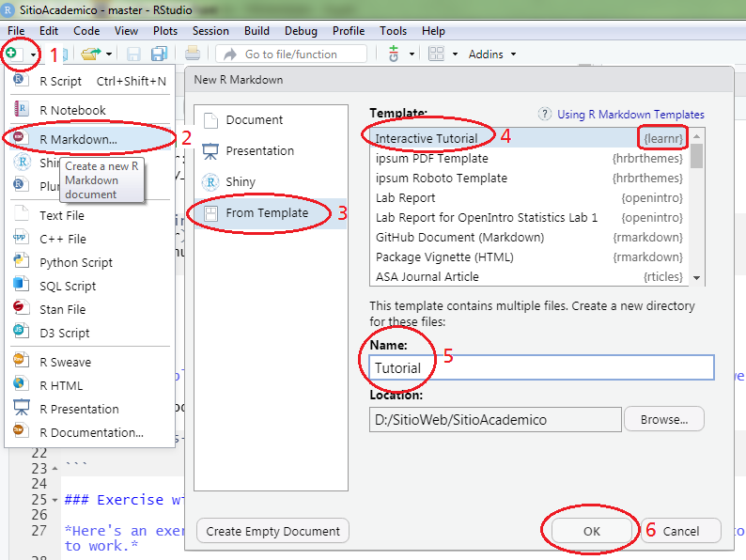Choose R Sweave menu entry
This screenshot has height=560, width=746.
pos(90,362)
